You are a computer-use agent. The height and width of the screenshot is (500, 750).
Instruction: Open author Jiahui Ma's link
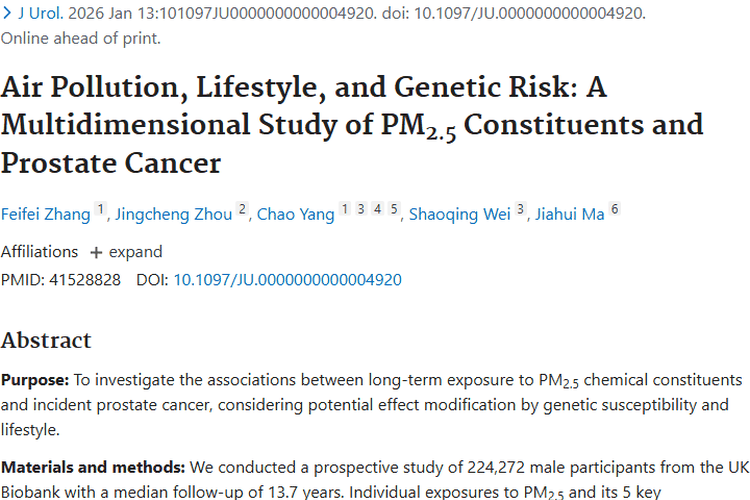point(570,214)
